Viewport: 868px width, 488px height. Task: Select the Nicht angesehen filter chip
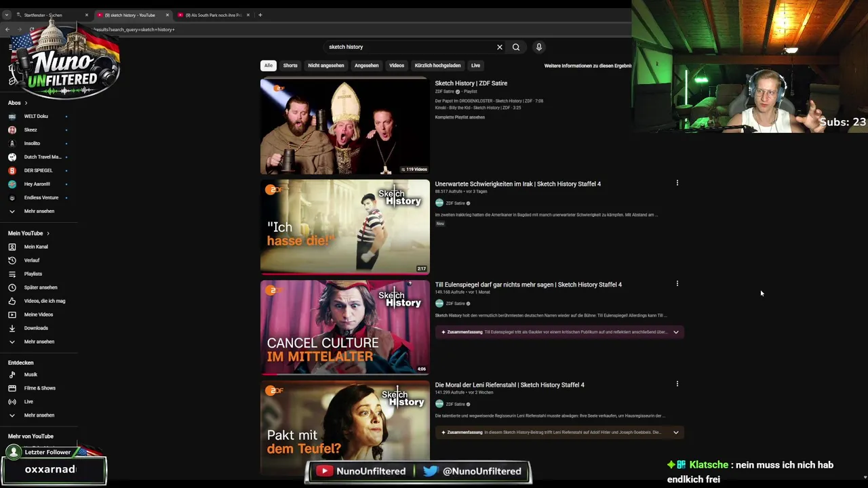326,66
